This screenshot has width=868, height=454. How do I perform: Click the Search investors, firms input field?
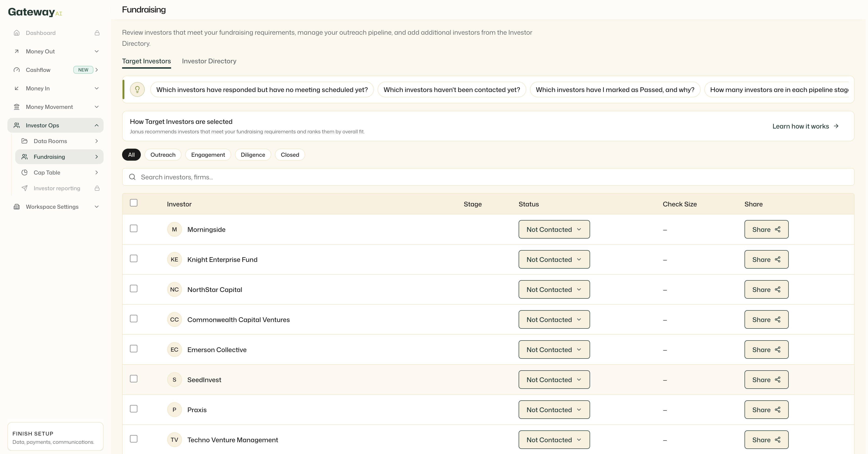[x=488, y=177]
